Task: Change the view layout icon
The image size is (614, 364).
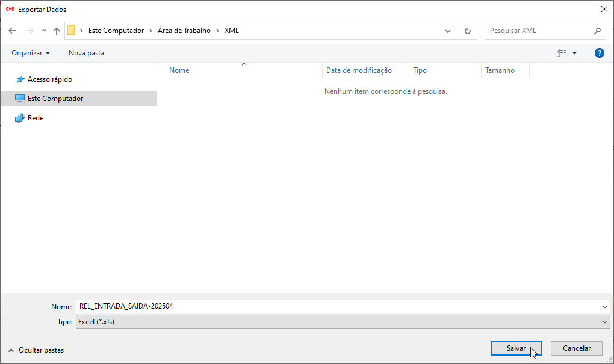Action: tap(562, 53)
